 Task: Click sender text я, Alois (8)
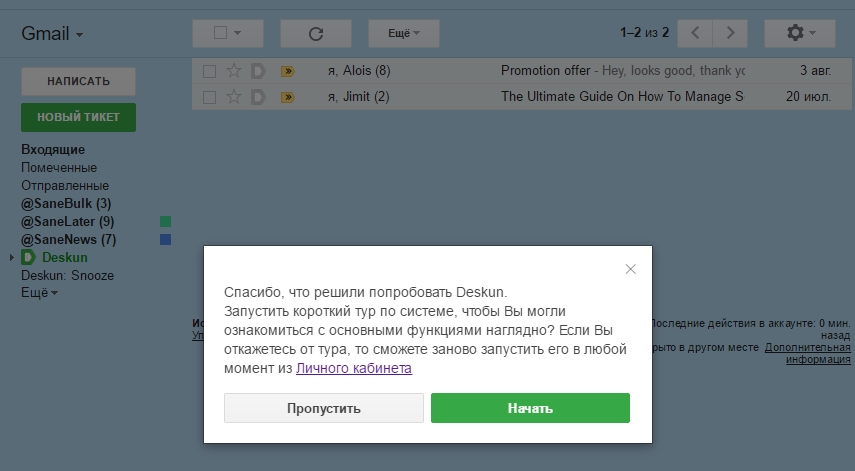(x=359, y=71)
